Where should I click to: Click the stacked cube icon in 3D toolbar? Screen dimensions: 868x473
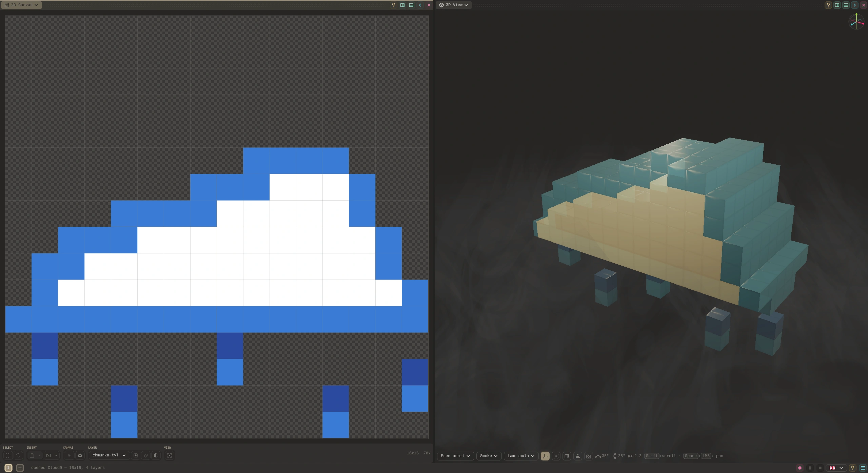pyautogui.click(x=567, y=456)
